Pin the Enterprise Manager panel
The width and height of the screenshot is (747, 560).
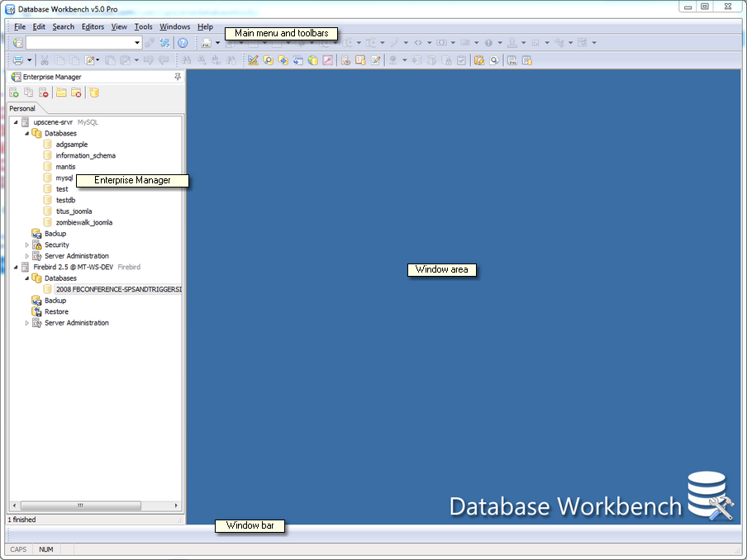click(177, 77)
